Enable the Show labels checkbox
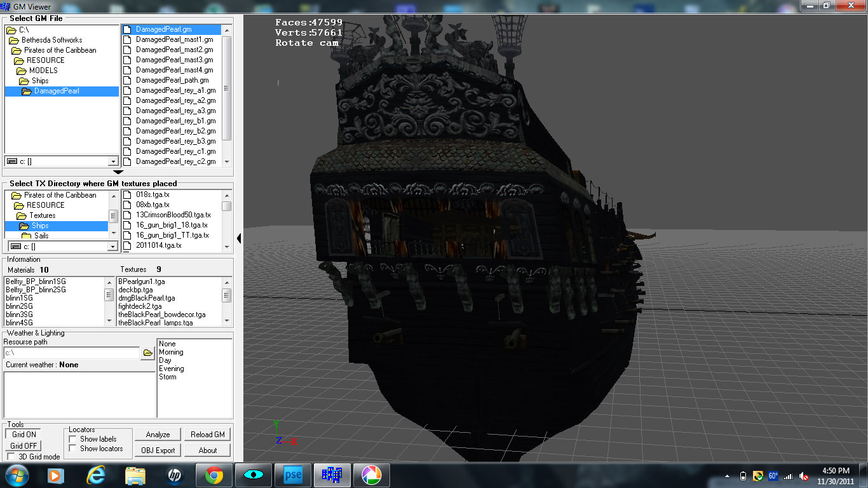Image resolution: width=868 pixels, height=488 pixels. click(73, 439)
